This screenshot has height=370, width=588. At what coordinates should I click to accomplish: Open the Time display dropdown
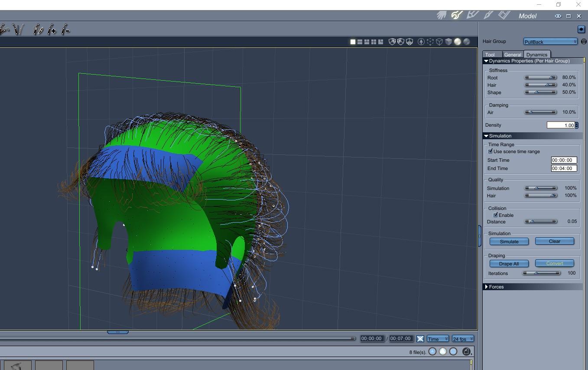coord(438,339)
